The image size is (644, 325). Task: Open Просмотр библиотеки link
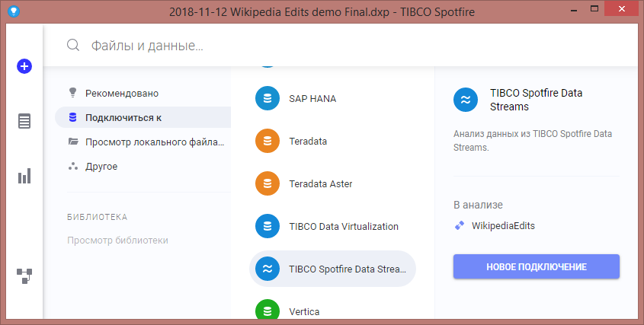[x=117, y=240]
